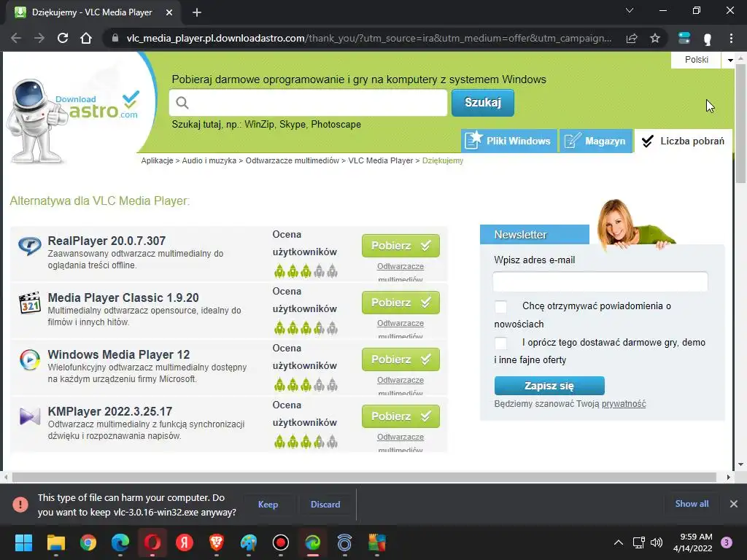Screen dimensions: 747x560
Task: Keep the vlc-3.0.16-win32.exe download
Action: point(268,505)
